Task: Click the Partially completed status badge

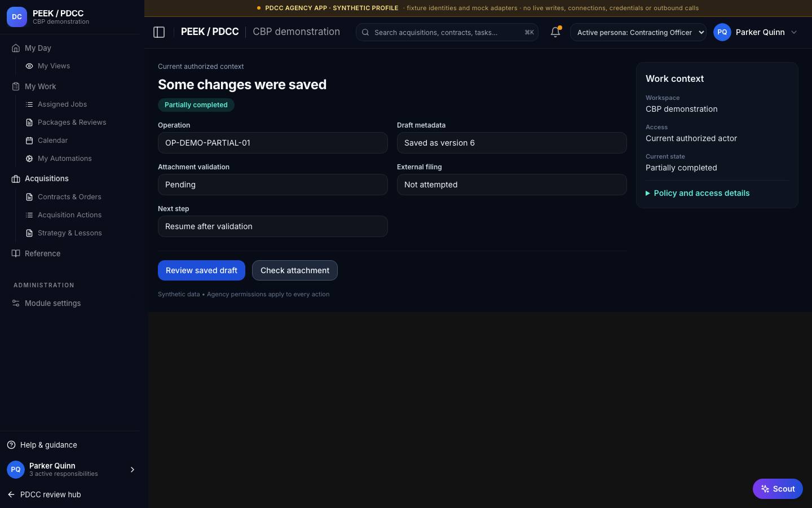Action: click(x=196, y=105)
